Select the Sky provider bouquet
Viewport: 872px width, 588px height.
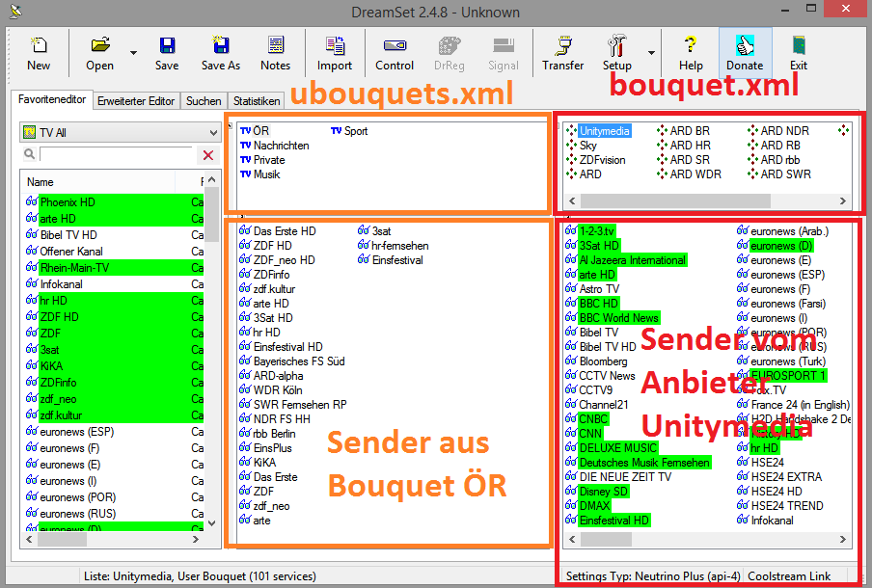click(587, 146)
